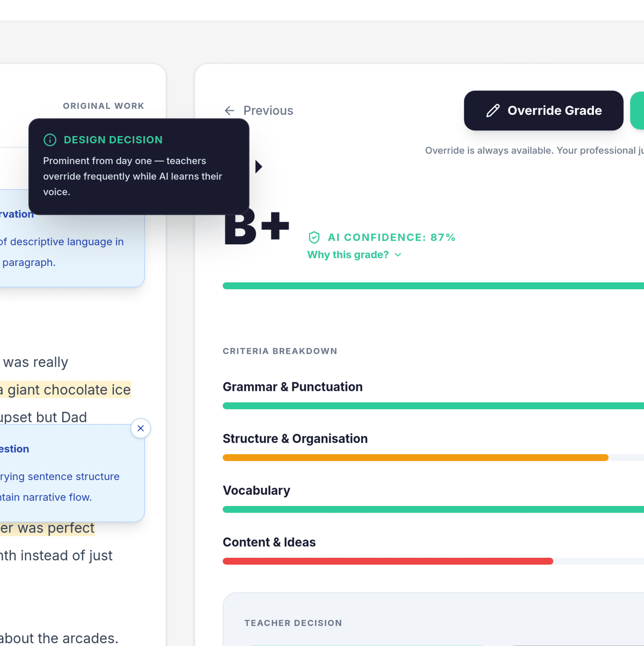Click the orange Structure & Organisation bar
Image resolution: width=644 pixels, height=646 pixels.
click(x=415, y=458)
